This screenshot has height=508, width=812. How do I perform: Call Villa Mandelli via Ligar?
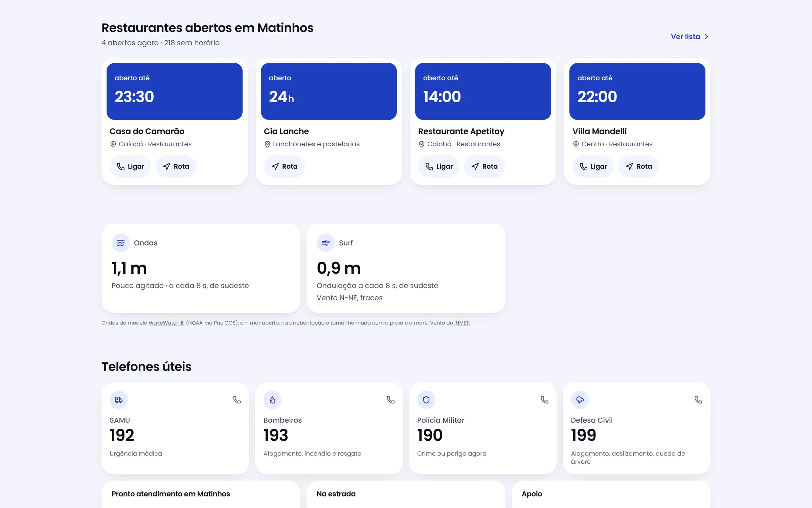point(593,166)
